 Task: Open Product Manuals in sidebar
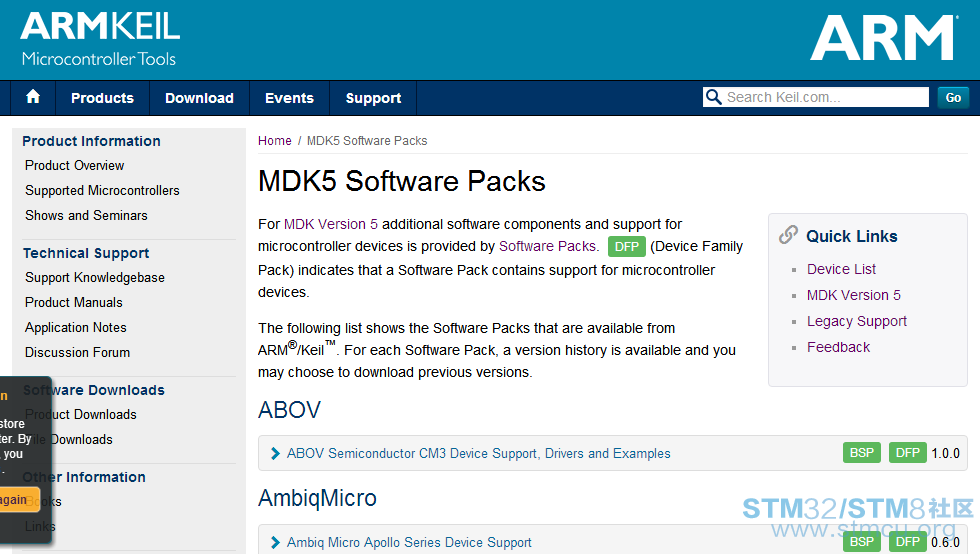74,302
